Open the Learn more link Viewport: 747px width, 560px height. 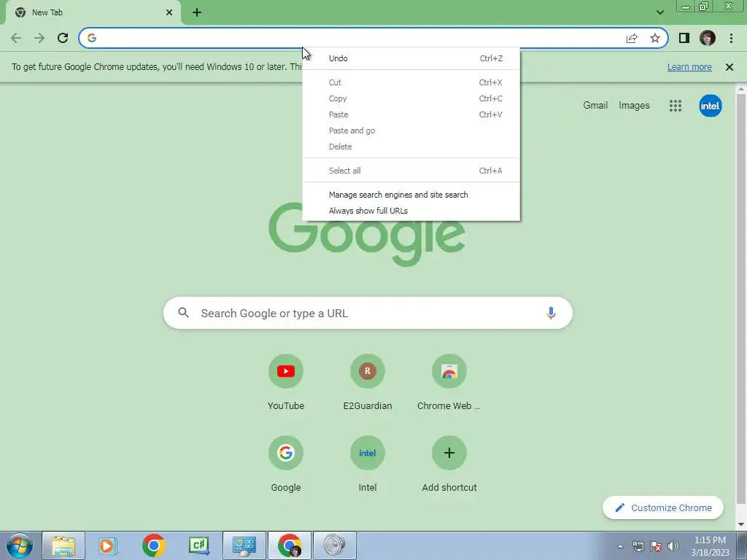pyautogui.click(x=689, y=67)
